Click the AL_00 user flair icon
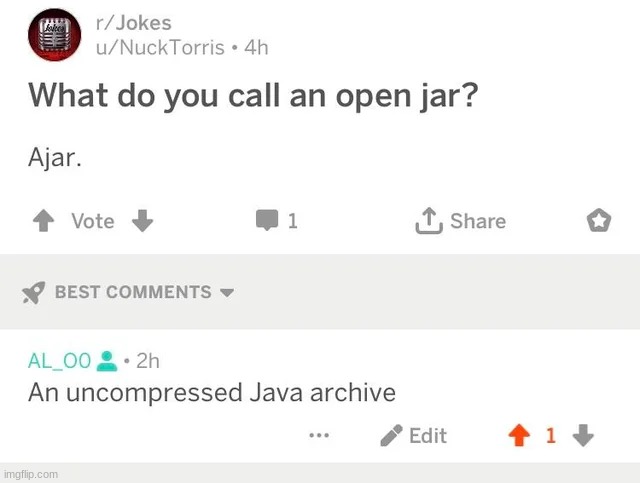 point(109,360)
